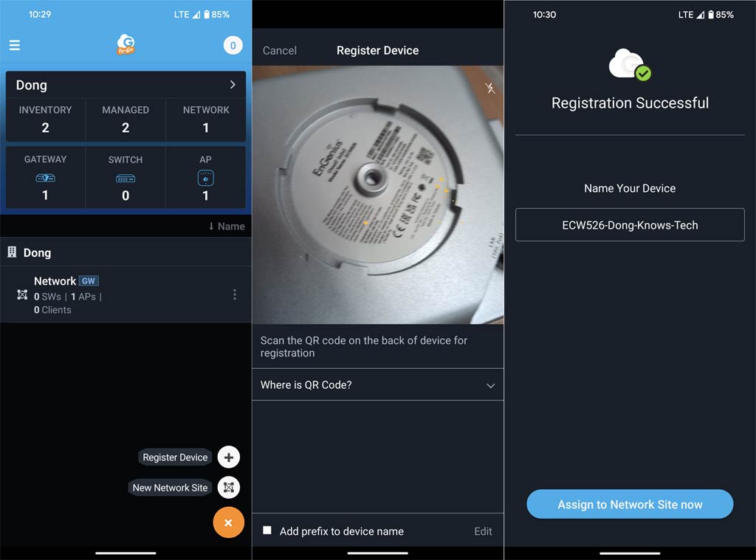Click the Register Device label

[x=175, y=457]
